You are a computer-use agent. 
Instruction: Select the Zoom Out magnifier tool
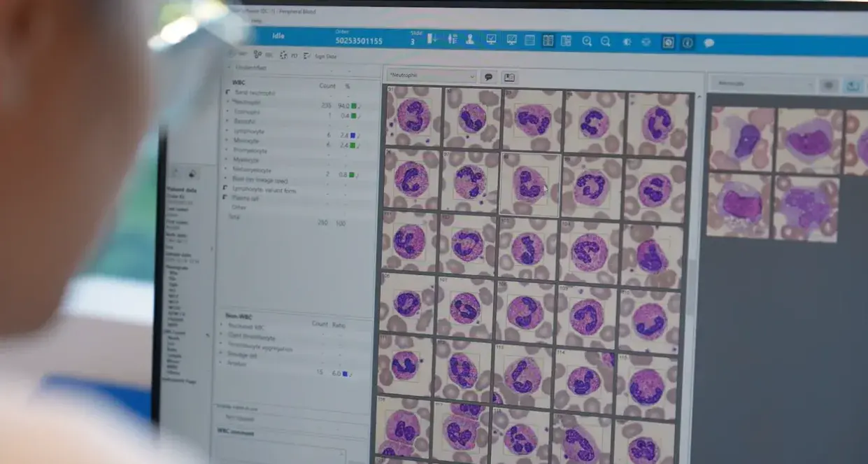[x=606, y=41]
